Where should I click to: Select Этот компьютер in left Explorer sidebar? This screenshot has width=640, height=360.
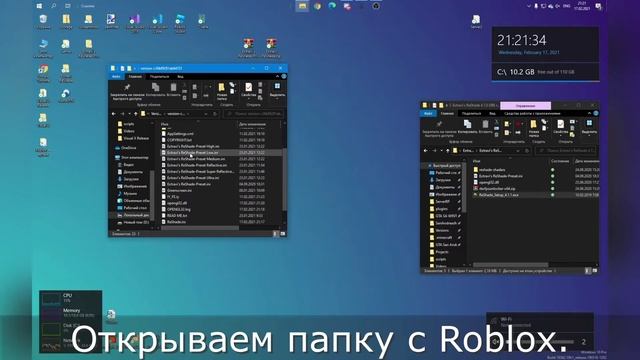(x=131, y=158)
